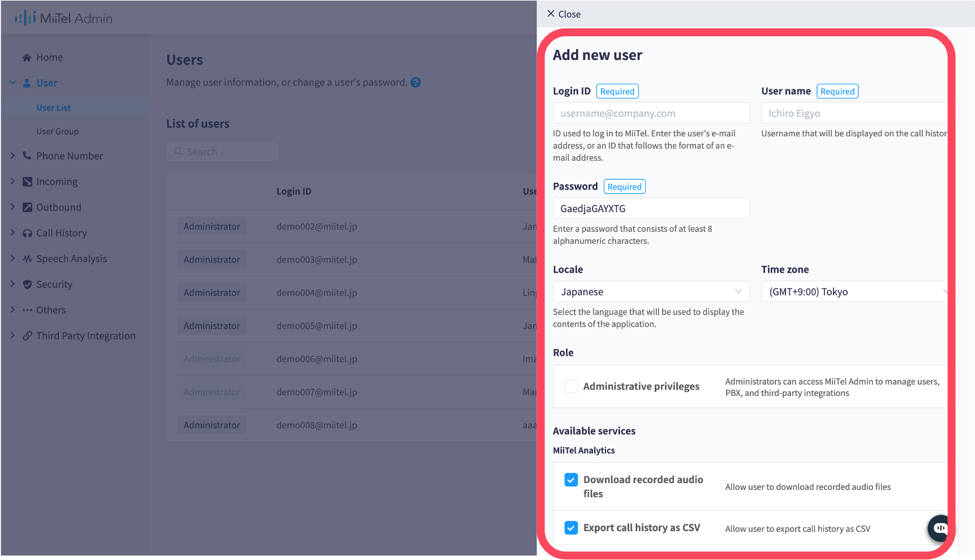This screenshot has width=975, height=560.
Task: Select demo003@miitel.jp login ID
Action: pyautogui.click(x=317, y=260)
